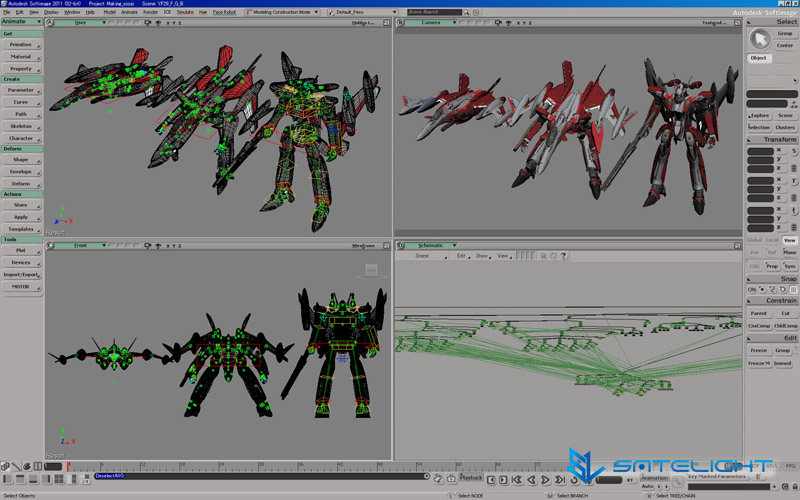Click the lock icon at bottom right corner

tap(795, 487)
